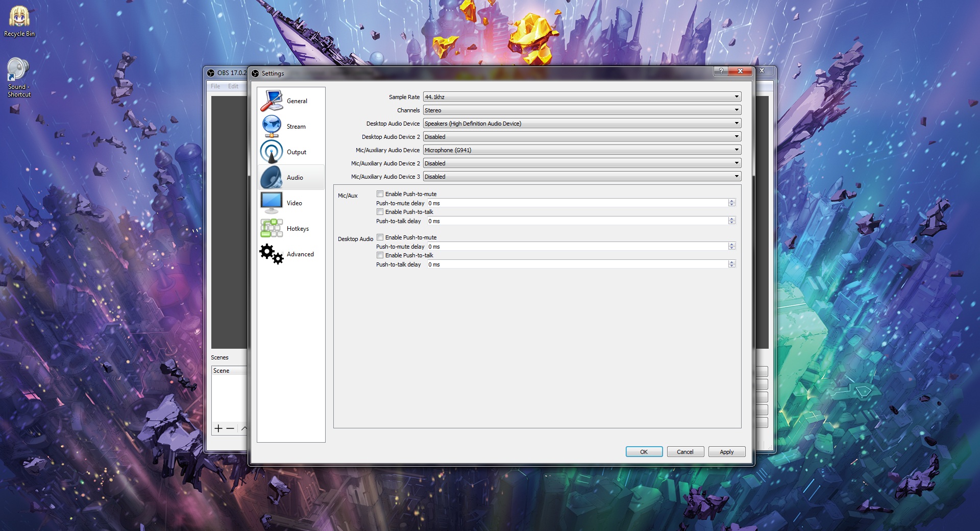Click the 'Mic/Aux' group label
Viewport: 980px width, 531px height.
click(x=348, y=196)
